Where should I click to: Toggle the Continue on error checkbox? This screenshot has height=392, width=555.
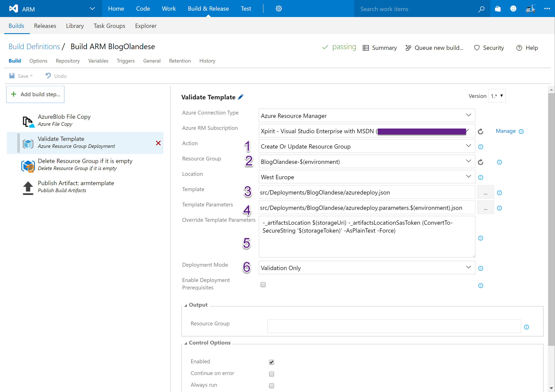coord(272,374)
